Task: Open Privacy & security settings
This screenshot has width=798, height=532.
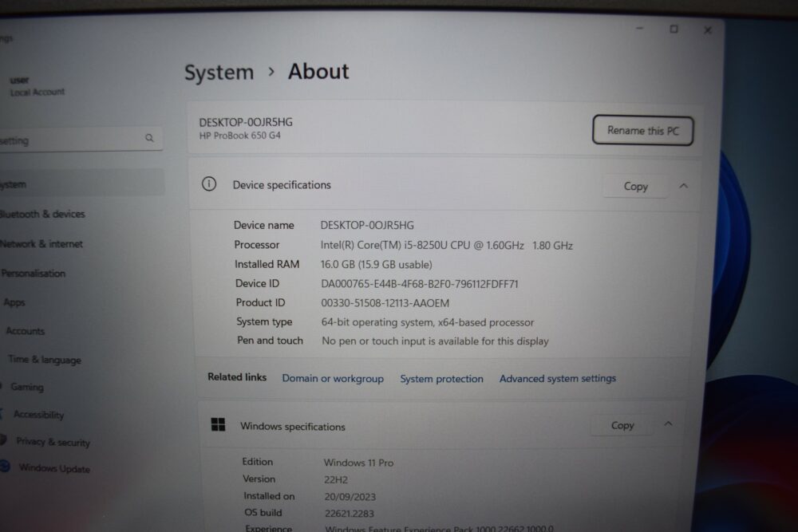Action: click(53, 441)
